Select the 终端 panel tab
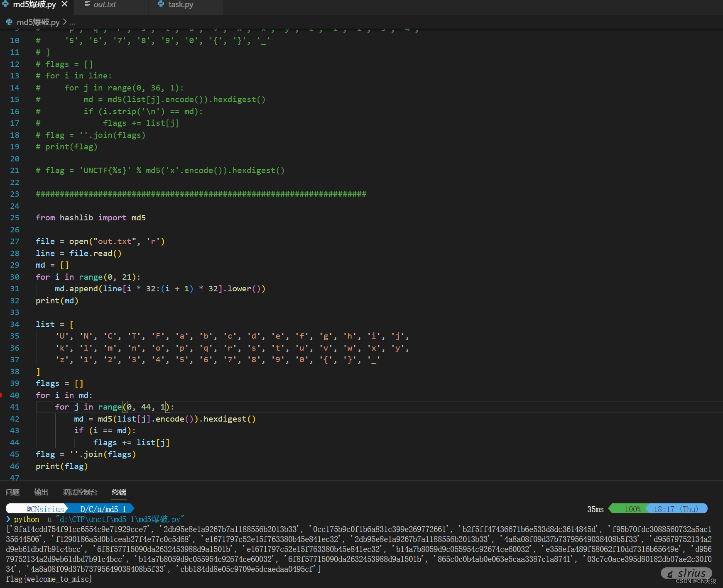Viewport: 723px width, 588px height. coord(119,492)
